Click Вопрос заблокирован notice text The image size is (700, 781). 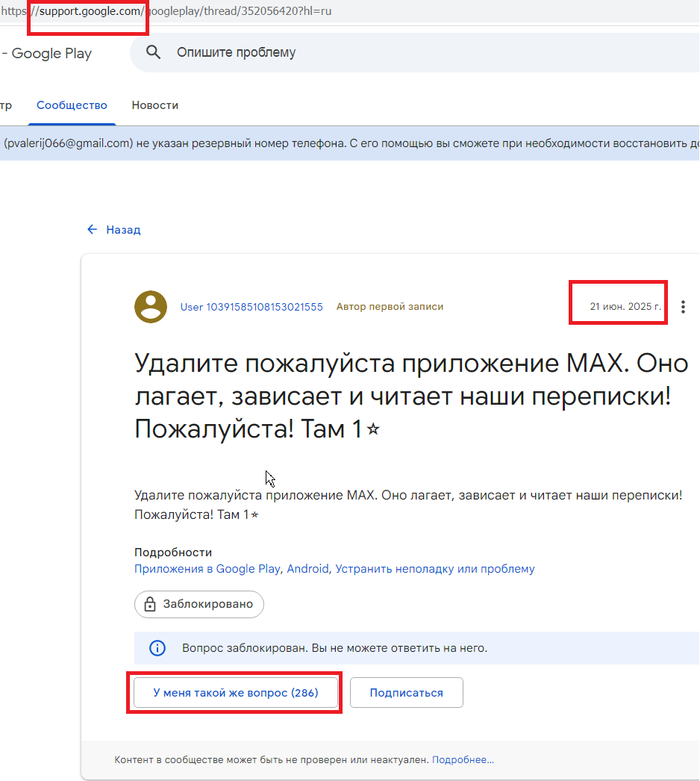[335, 648]
